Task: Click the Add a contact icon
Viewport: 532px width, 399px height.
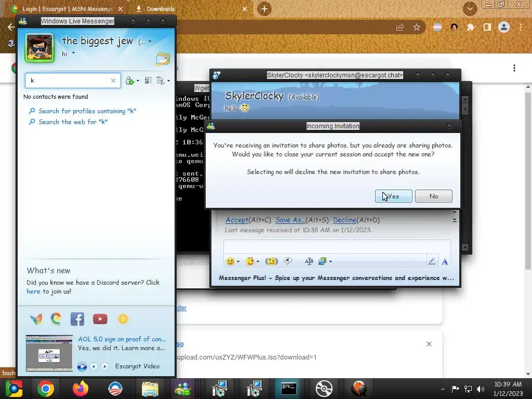Action: point(129,81)
